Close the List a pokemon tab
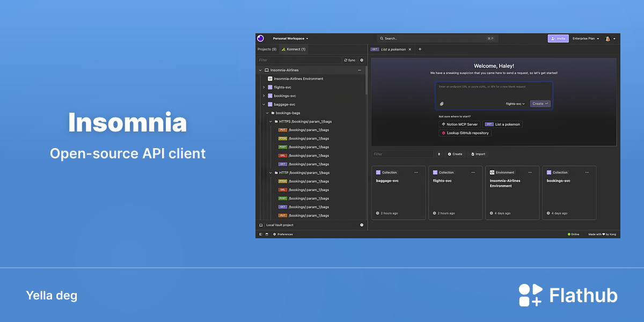644x322 pixels. click(410, 49)
